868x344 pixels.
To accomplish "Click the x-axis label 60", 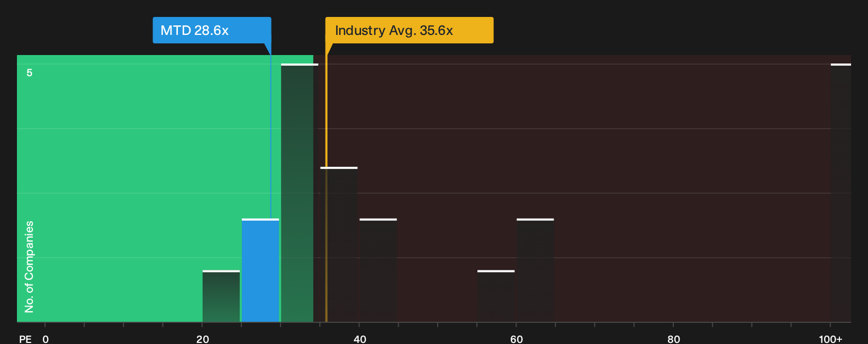I will tap(517, 339).
